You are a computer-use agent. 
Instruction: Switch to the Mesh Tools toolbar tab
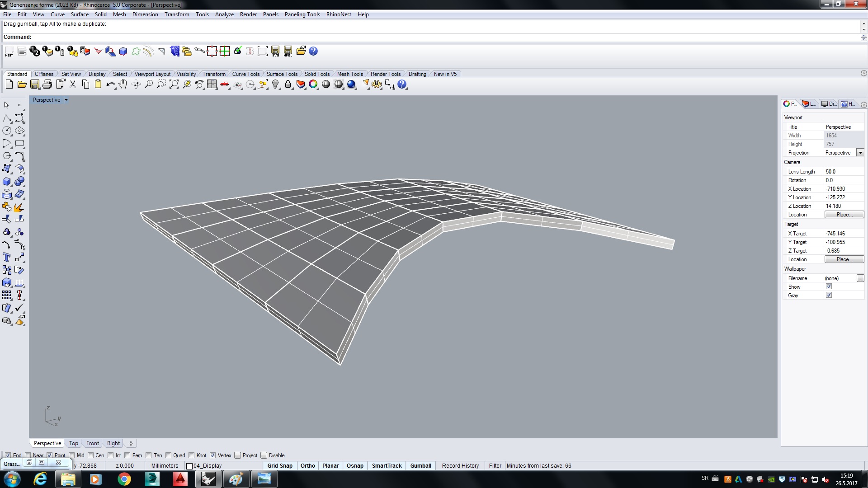(350, 74)
